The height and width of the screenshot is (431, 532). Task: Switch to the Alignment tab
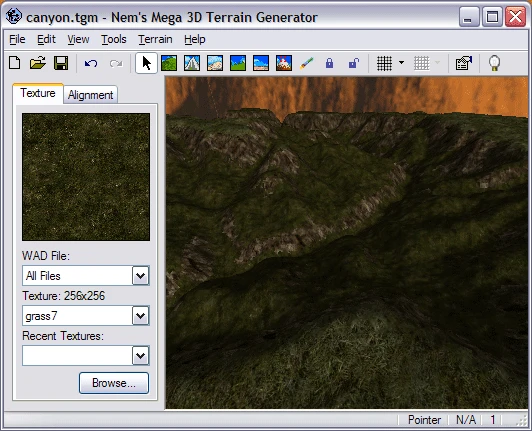[x=90, y=95]
